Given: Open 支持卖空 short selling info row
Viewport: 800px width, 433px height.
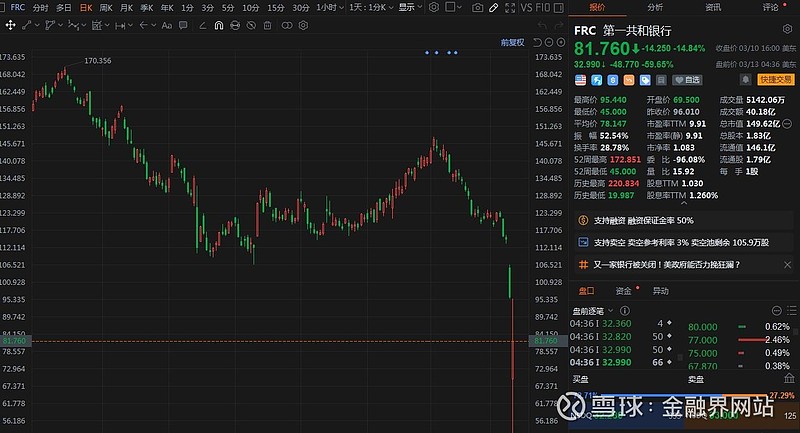Looking at the screenshot, I should click(x=684, y=242).
